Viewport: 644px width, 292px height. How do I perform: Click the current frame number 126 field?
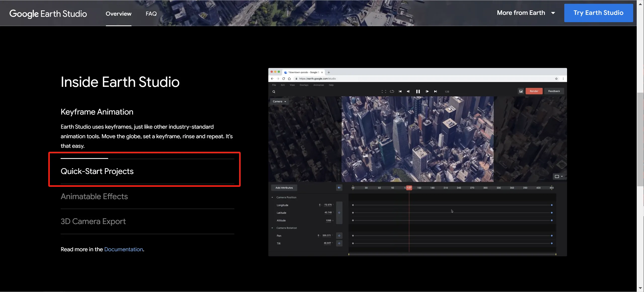pos(447,92)
